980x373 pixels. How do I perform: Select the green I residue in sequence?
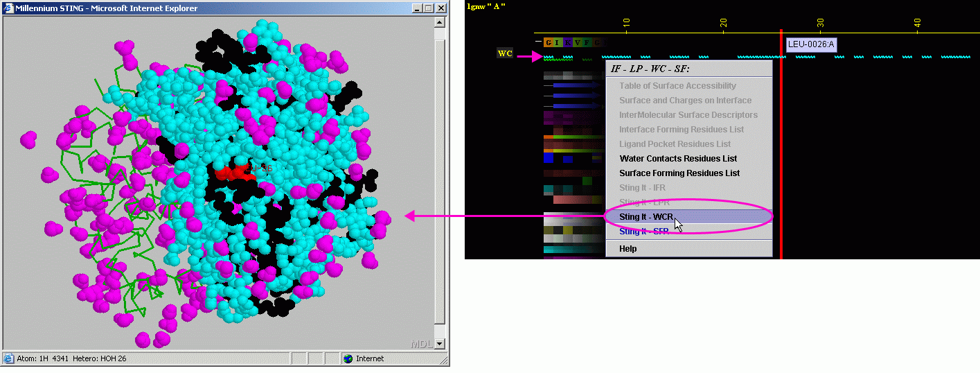558,42
